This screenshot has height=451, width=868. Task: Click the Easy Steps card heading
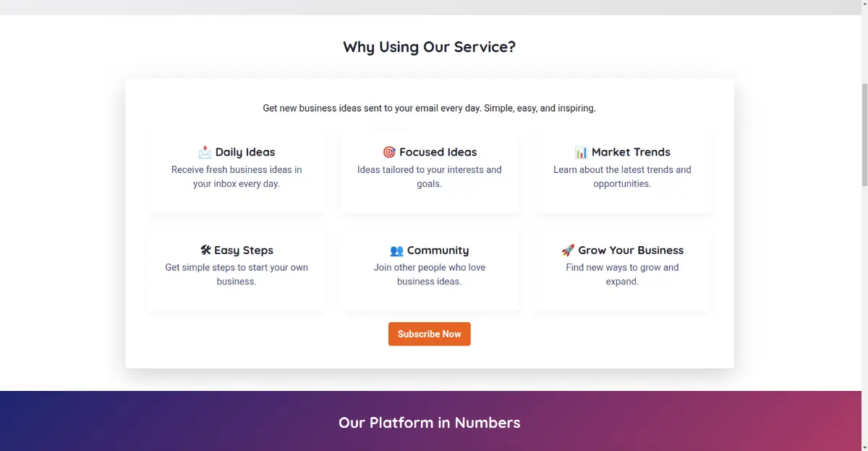click(244, 250)
